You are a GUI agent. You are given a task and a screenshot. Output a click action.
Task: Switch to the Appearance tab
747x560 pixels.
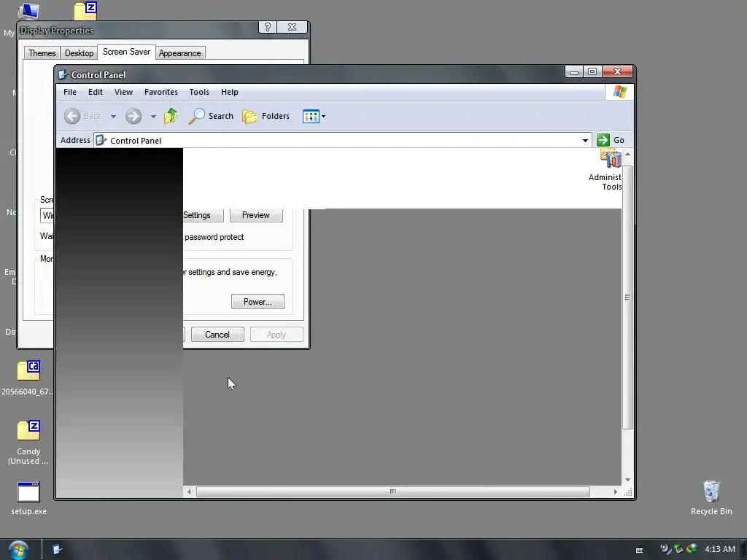point(179,52)
